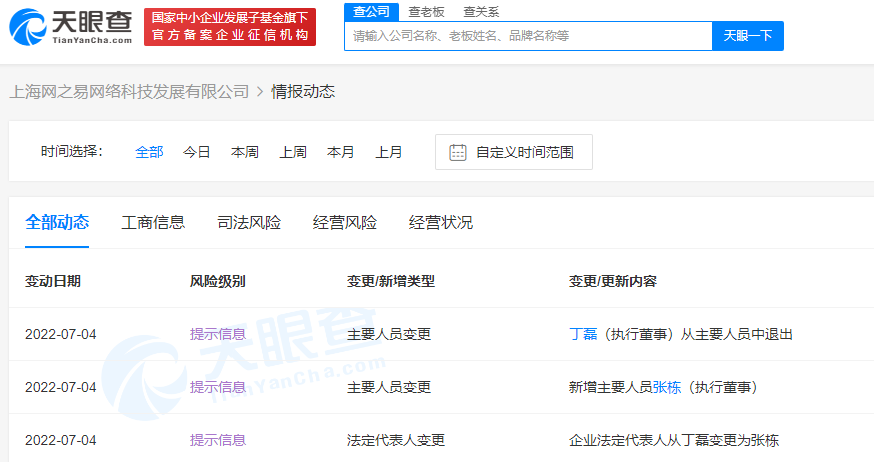Click the 变动日期 column header
The image size is (874, 462).
click(53, 281)
